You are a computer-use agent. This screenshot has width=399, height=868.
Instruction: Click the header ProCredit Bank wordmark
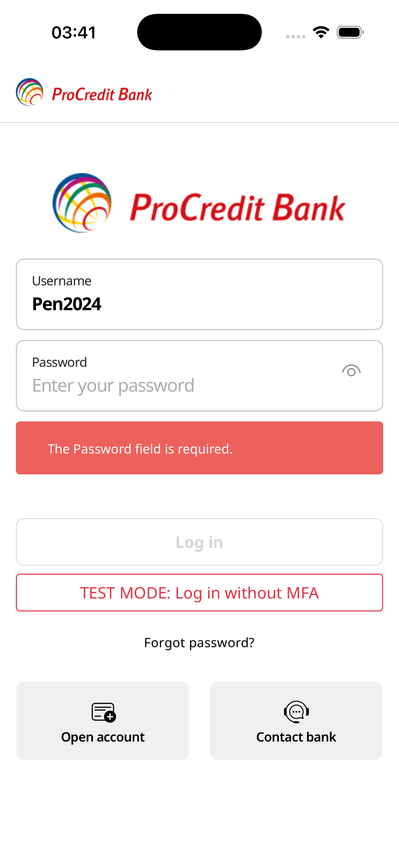point(102,94)
